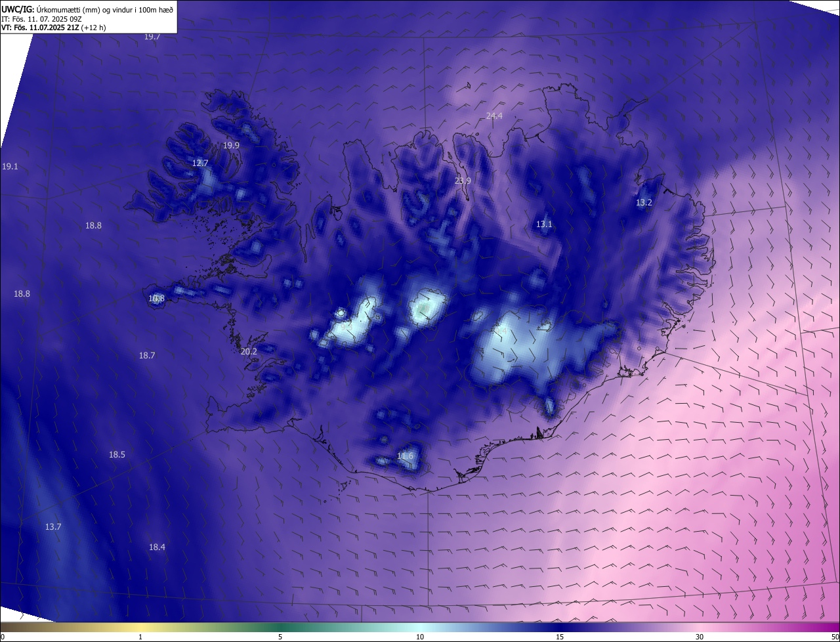Click the 23.9 value label
Image resolution: width=840 pixels, height=642 pixels.
tap(463, 181)
